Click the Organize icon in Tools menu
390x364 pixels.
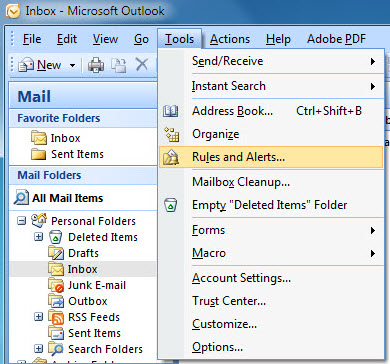[171, 134]
